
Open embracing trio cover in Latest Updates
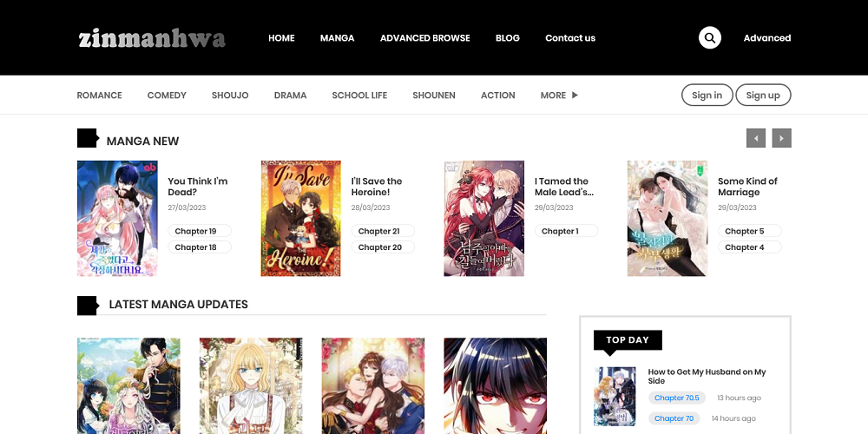point(373,386)
